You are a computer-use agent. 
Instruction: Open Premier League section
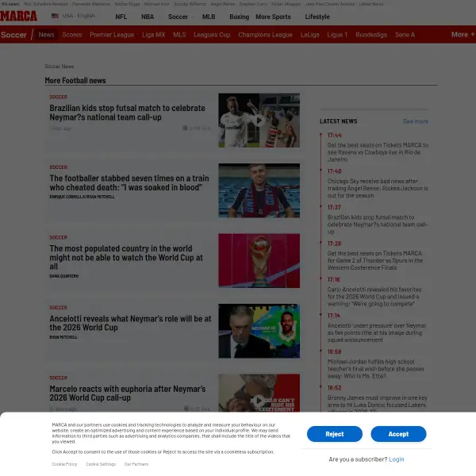112,35
